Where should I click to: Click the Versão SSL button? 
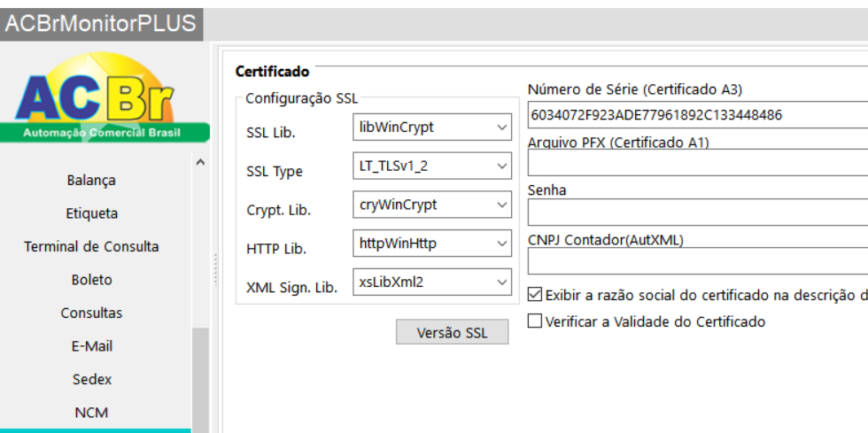point(453,332)
